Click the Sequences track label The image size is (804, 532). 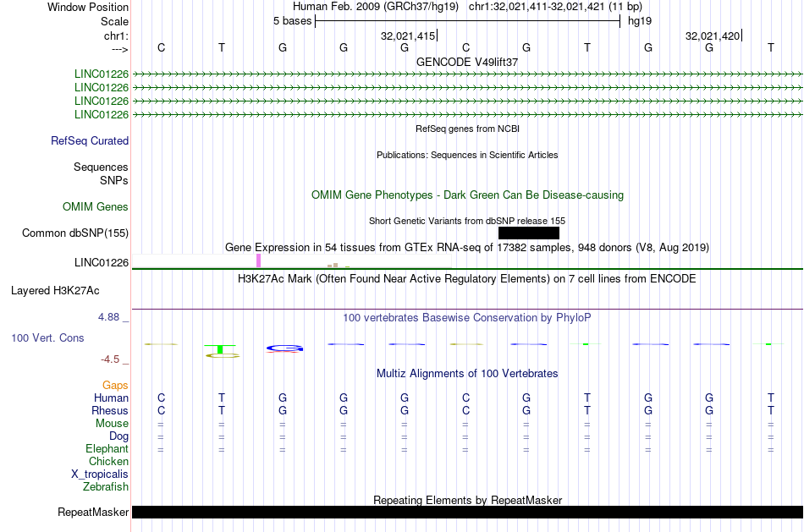[x=101, y=167]
